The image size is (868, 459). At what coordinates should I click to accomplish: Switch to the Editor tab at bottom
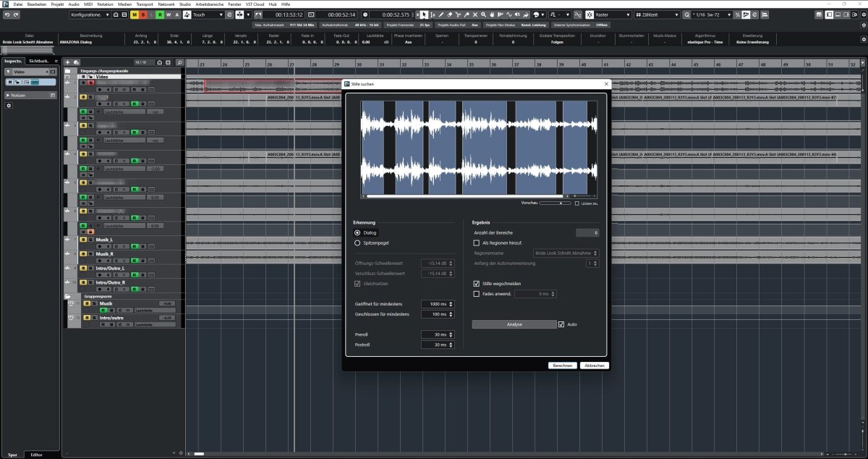click(x=37, y=455)
